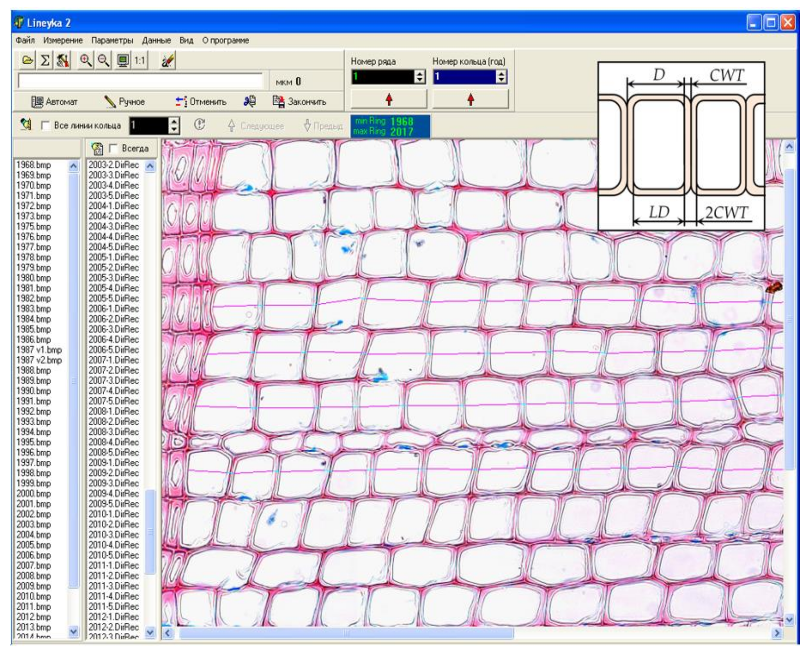Enable the Все линии кольца checkbox
This screenshot has height=654, width=812.
tap(46, 125)
